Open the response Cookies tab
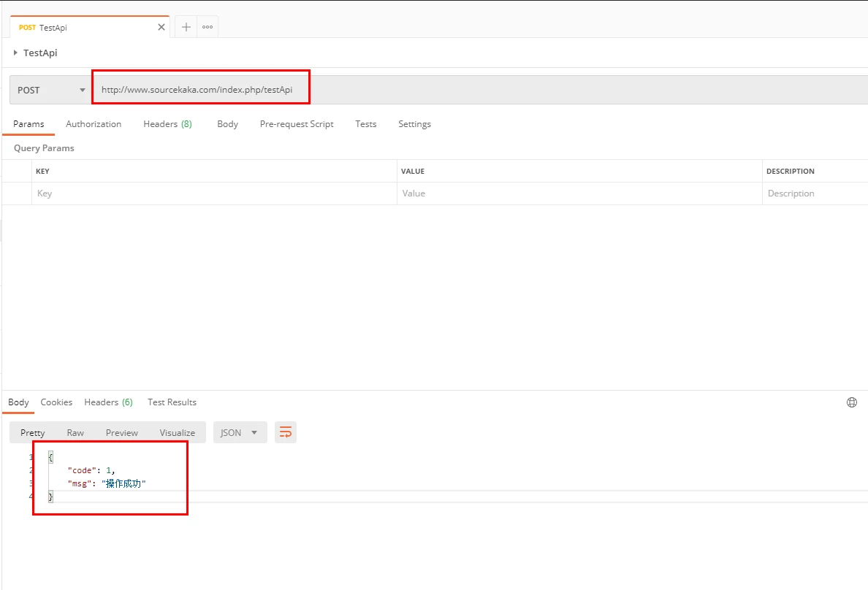Image resolution: width=868 pixels, height=590 pixels. pos(56,402)
